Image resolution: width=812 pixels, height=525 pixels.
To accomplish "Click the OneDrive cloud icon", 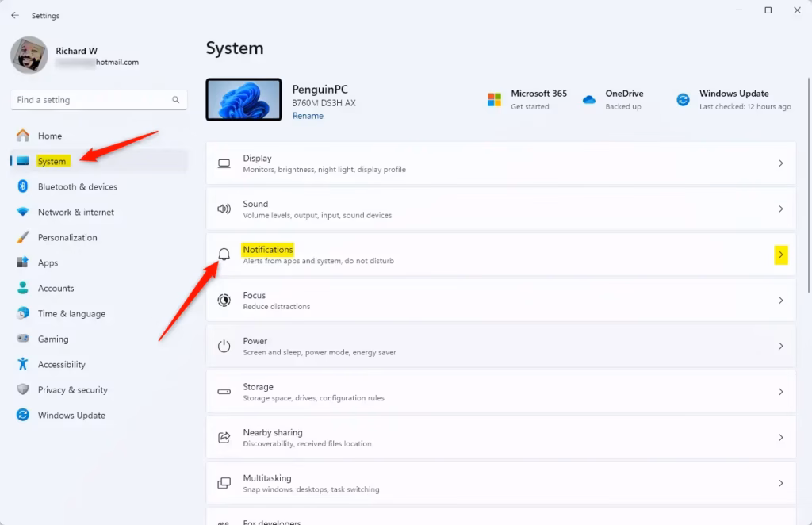I will click(589, 99).
